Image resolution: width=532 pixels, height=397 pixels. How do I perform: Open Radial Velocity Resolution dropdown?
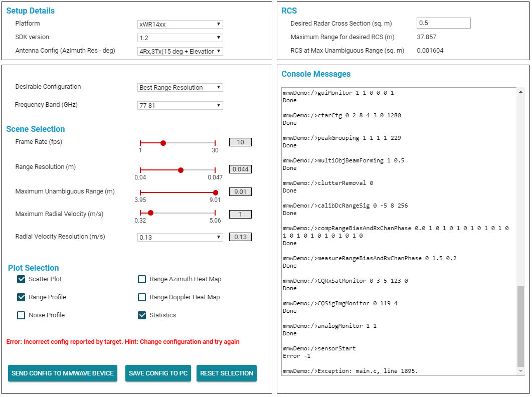[180, 237]
